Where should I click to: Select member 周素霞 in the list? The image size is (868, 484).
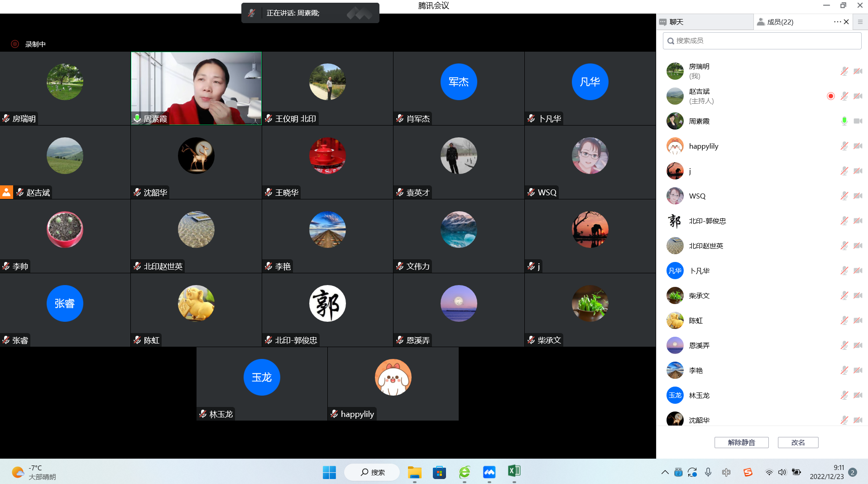click(762, 121)
